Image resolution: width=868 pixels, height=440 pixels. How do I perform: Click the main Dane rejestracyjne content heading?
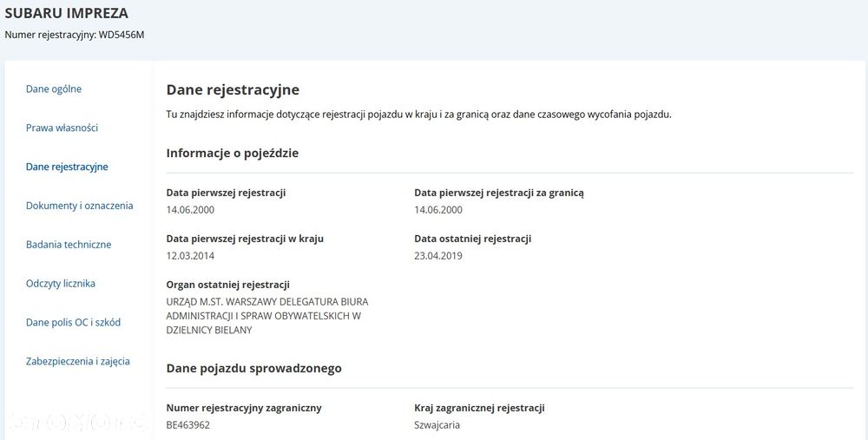pyautogui.click(x=233, y=89)
